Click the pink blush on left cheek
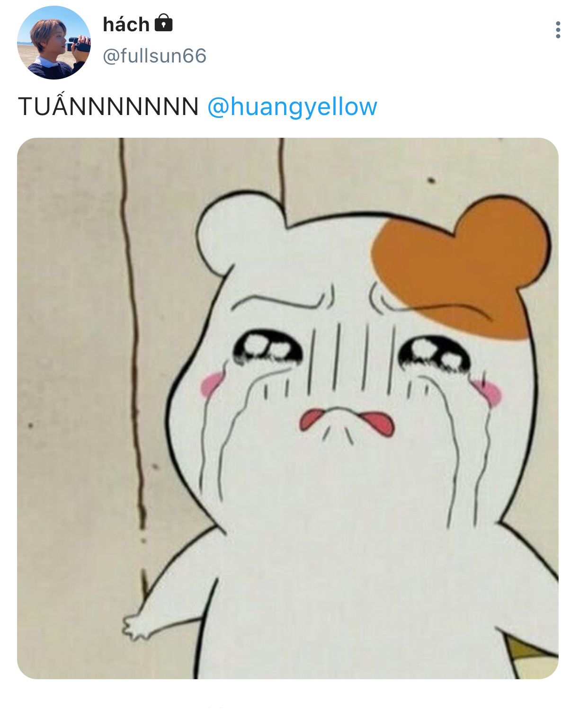 pos(212,383)
